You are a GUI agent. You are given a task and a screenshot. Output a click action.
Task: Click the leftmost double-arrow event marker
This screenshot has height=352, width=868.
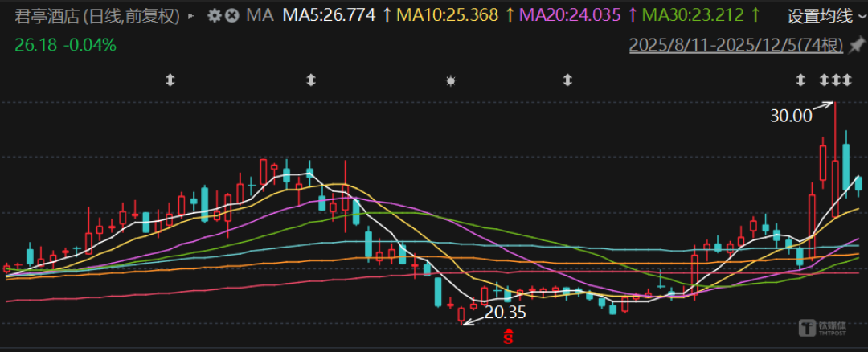click(x=170, y=81)
